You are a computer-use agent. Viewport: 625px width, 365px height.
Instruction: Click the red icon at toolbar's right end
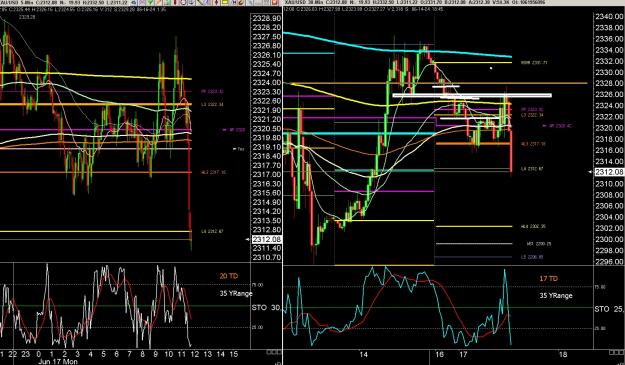tap(275, 2)
